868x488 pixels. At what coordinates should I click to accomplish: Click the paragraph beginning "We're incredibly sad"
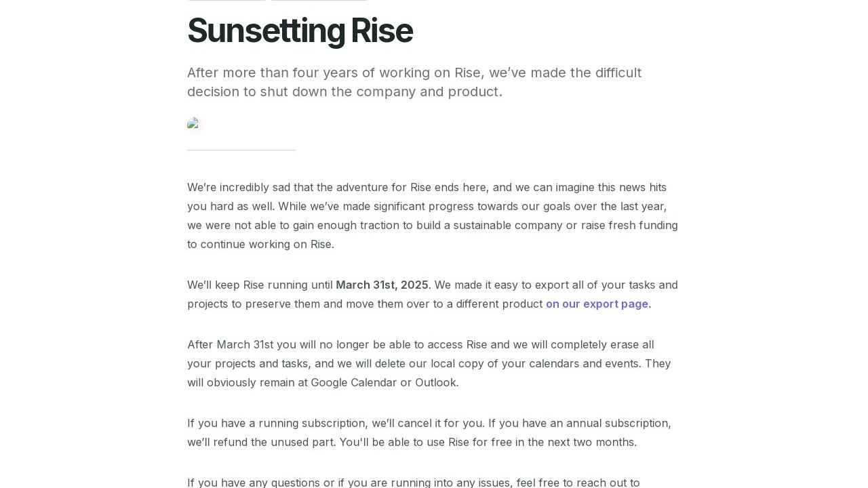tap(432, 216)
